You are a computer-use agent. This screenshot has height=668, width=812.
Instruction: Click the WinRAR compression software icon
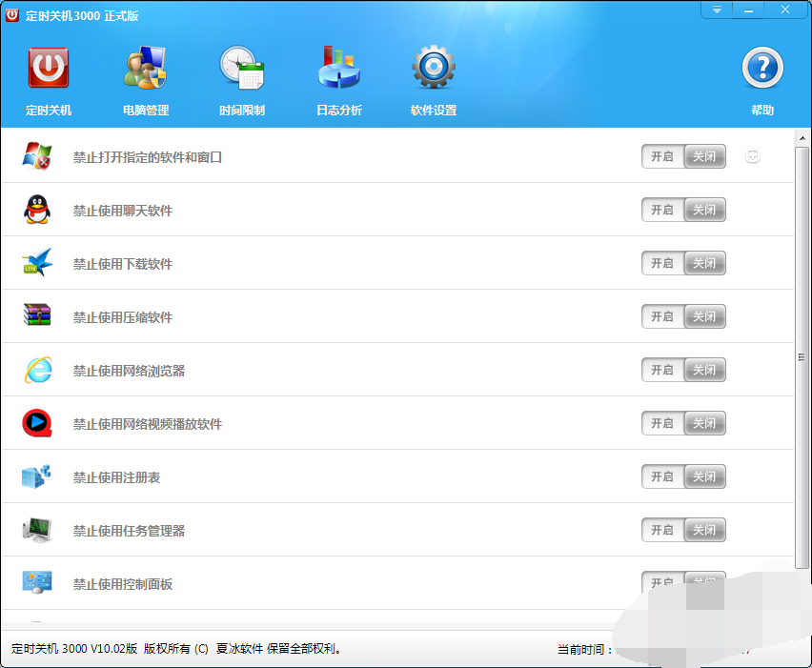[37, 316]
